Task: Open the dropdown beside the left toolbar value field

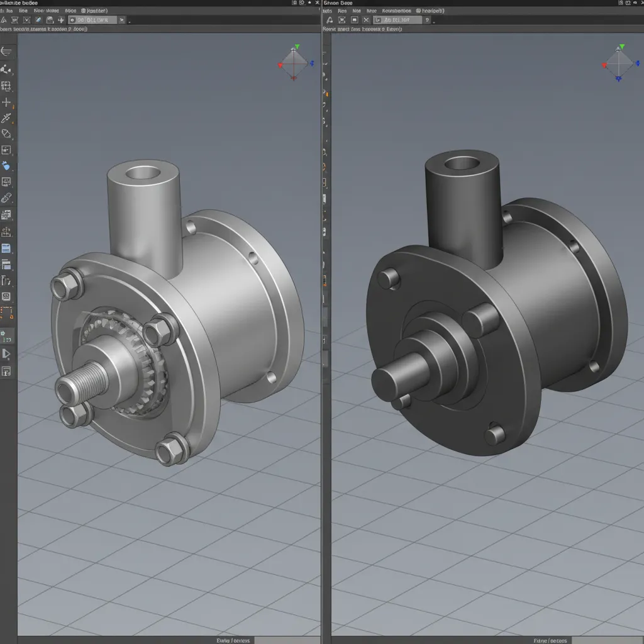Action: tap(123, 19)
